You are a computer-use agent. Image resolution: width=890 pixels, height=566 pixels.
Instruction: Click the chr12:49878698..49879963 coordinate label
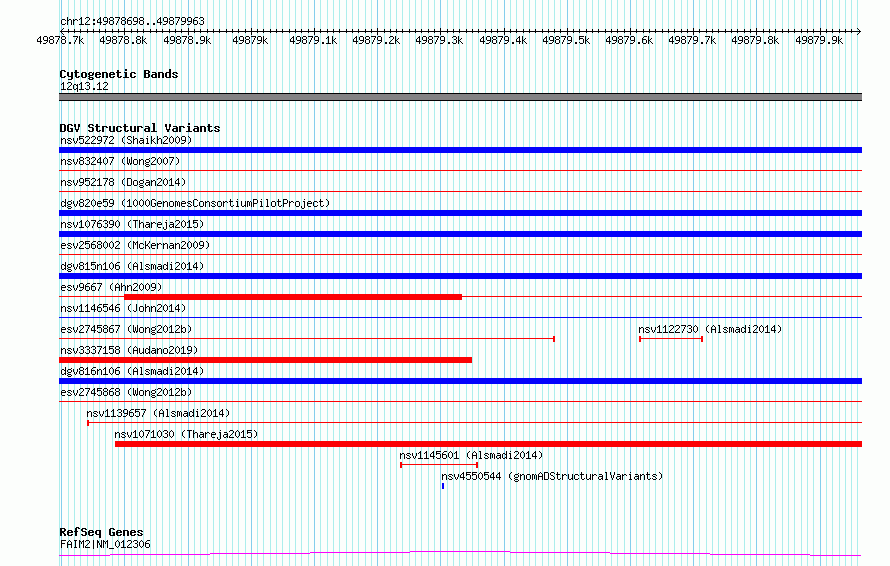132,21
